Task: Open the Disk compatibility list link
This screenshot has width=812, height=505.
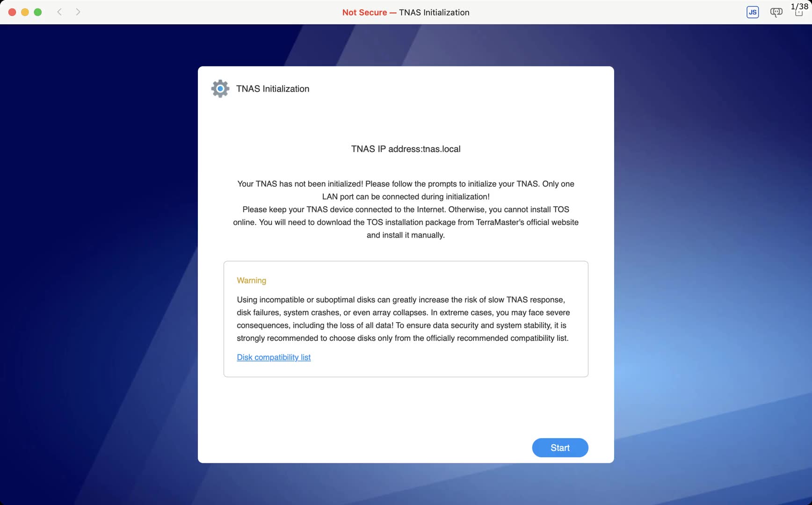Action: 274,357
